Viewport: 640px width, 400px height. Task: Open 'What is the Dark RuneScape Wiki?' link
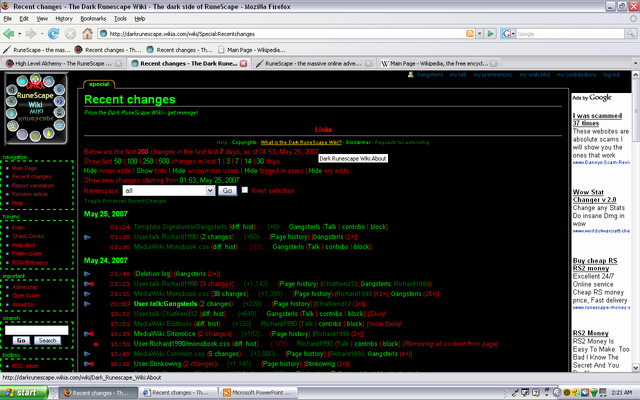tap(301, 142)
